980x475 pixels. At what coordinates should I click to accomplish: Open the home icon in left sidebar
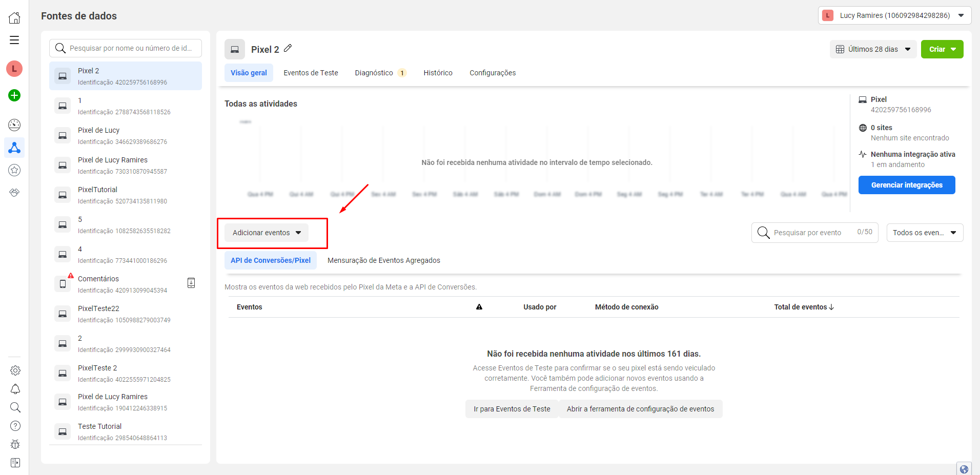click(x=14, y=18)
